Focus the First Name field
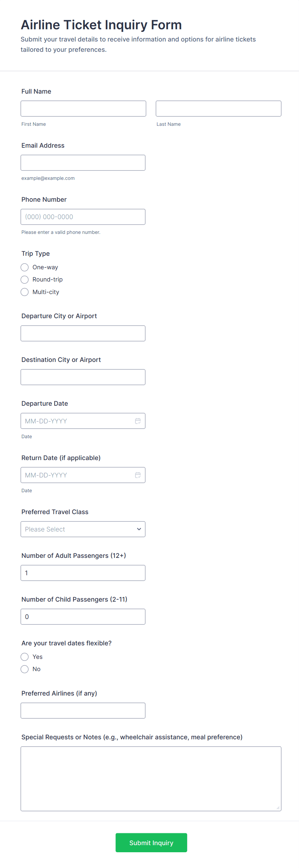This screenshot has height=868, width=299. pyautogui.click(x=83, y=108)
